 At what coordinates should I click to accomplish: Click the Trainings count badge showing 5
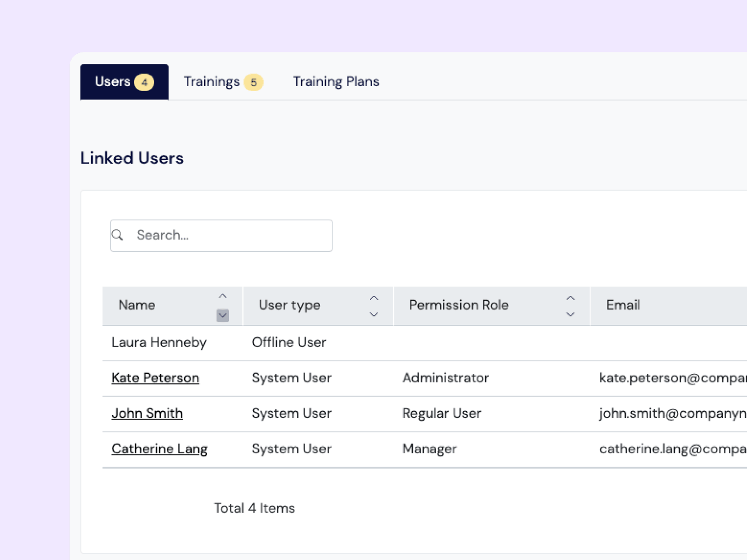(x=254, y=82)
